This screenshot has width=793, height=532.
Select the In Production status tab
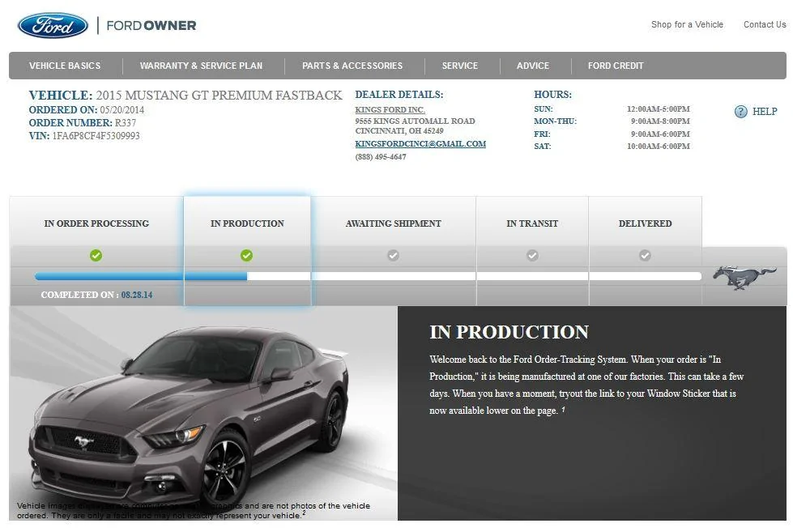[x=247, y=223]
